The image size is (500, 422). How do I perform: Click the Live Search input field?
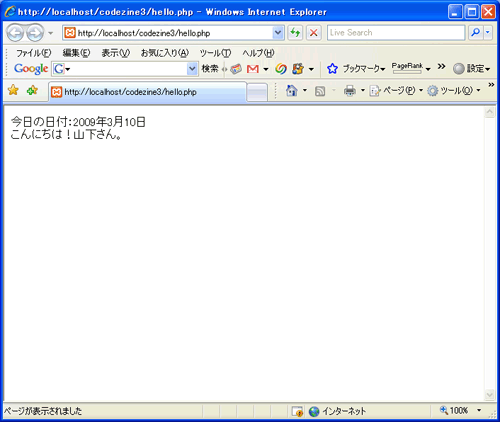point(396,33)
